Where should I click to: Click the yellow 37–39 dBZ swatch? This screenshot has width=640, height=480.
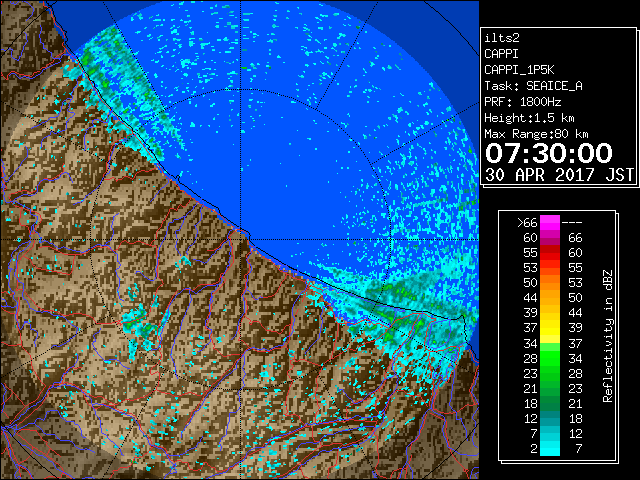coord(550,328)
